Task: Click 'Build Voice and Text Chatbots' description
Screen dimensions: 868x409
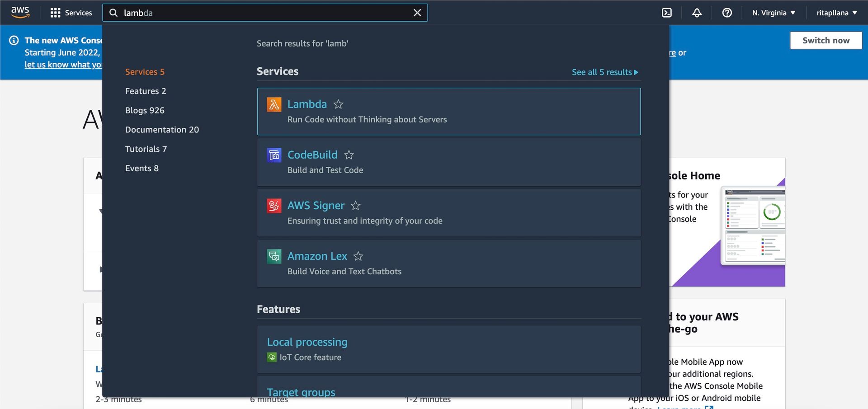Action: point(344,271)
